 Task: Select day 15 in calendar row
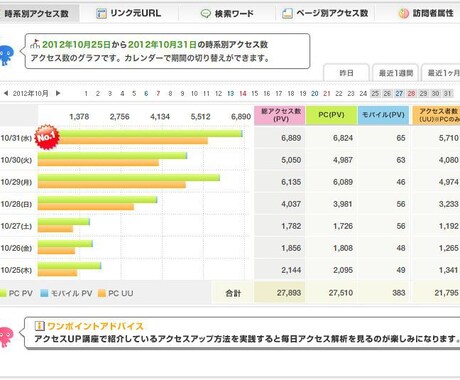(x=255, y=94)
